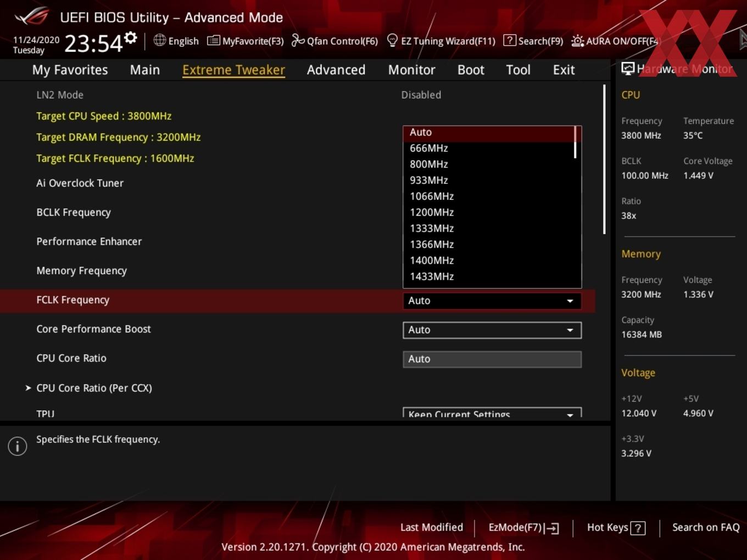This screenshot has height=560, width=747.
Task: Open the Boot tab
Action: 471,70
